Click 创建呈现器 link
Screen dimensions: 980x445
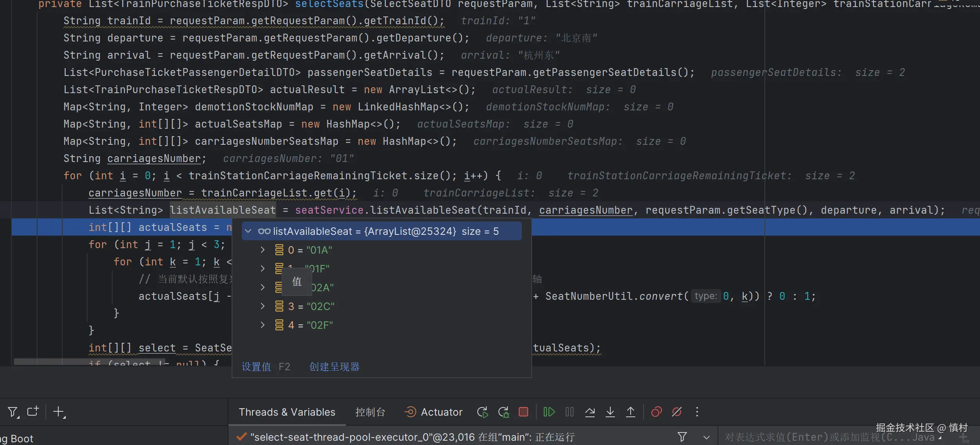[x=334, y=367]
